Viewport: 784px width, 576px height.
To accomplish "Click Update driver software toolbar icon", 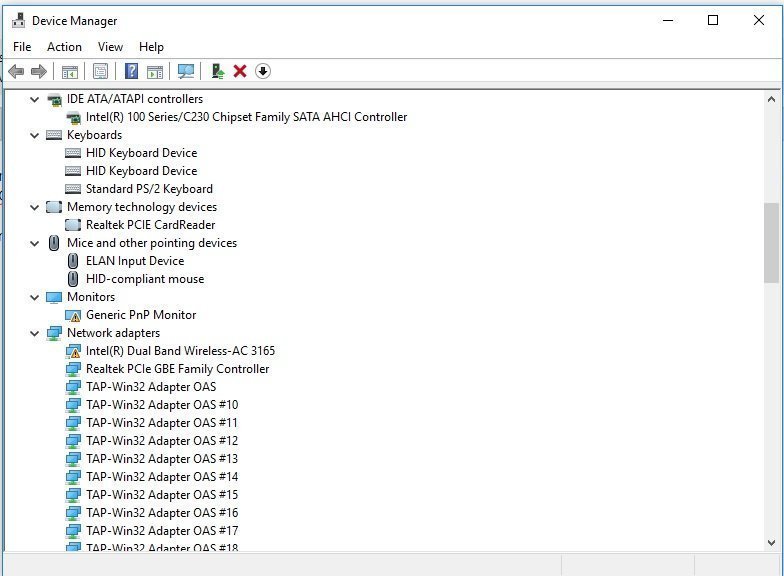I will click(218, 72).
